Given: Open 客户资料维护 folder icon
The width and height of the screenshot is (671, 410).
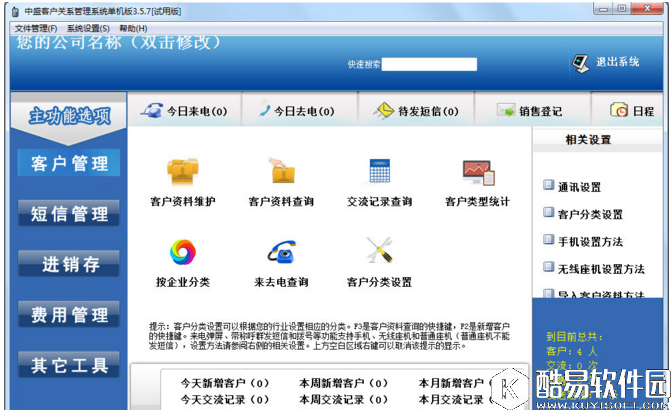Looking at the screenshot, I should click(183, 171).
